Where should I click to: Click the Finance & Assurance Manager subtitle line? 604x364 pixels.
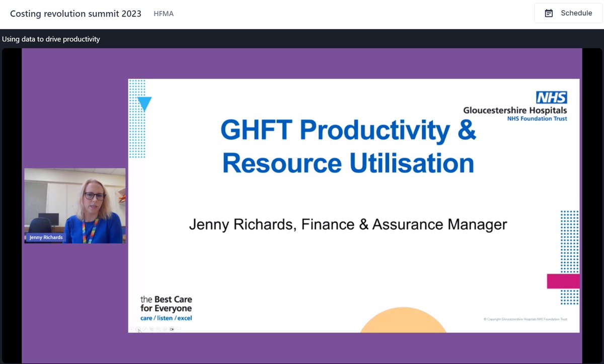click(348, 224)
